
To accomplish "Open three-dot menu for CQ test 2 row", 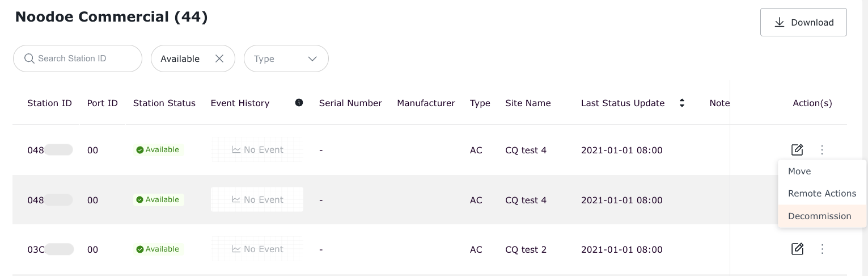I will point(822,249).
